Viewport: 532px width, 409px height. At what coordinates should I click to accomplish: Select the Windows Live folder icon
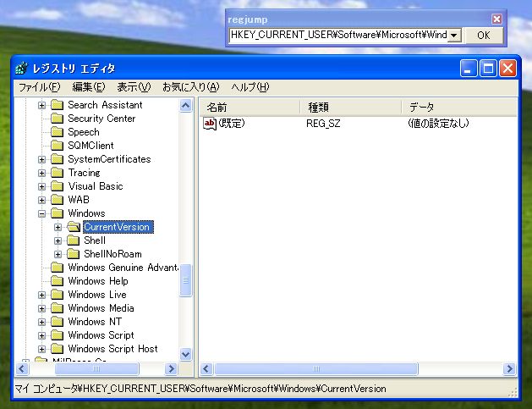click(x=57, y=295)
